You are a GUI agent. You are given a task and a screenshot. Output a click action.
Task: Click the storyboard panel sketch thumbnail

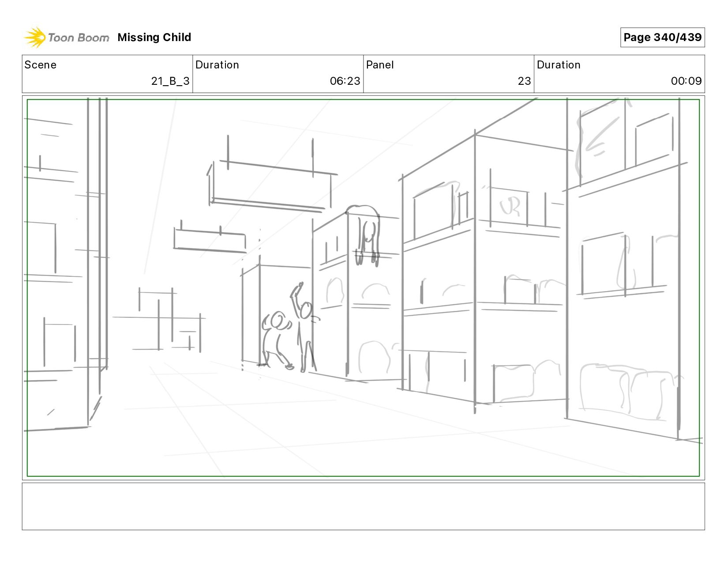point(363,288)
